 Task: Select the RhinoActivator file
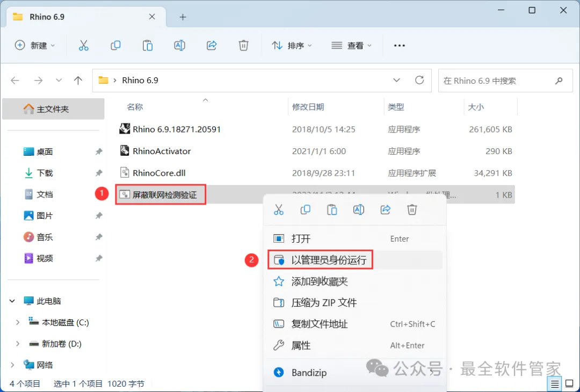click(x=162, y=151)
